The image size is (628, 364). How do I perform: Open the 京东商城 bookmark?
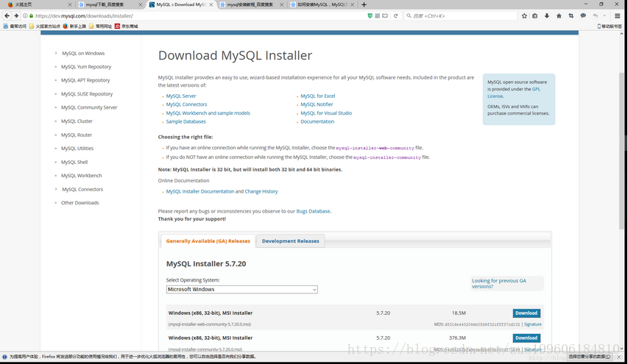126,26
